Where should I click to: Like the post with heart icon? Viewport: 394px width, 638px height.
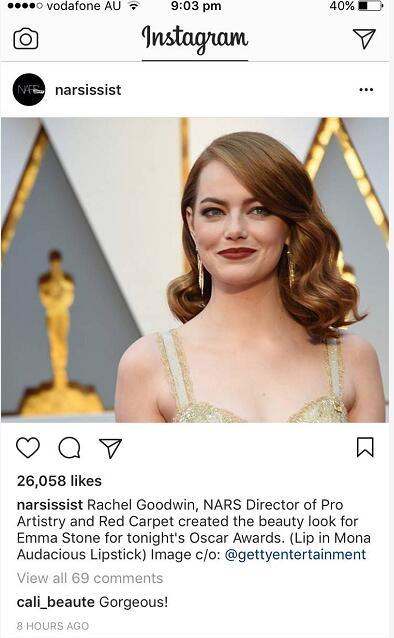[x=28, y=448]
